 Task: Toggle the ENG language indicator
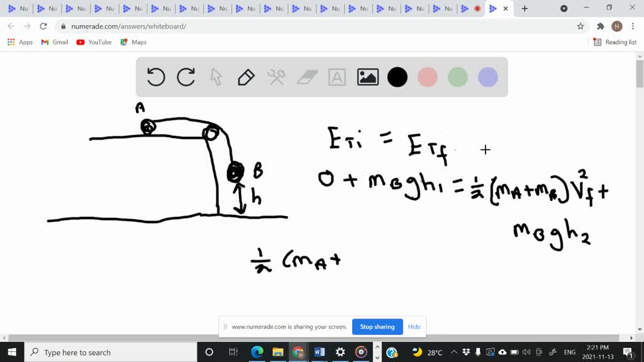(569, 352)
